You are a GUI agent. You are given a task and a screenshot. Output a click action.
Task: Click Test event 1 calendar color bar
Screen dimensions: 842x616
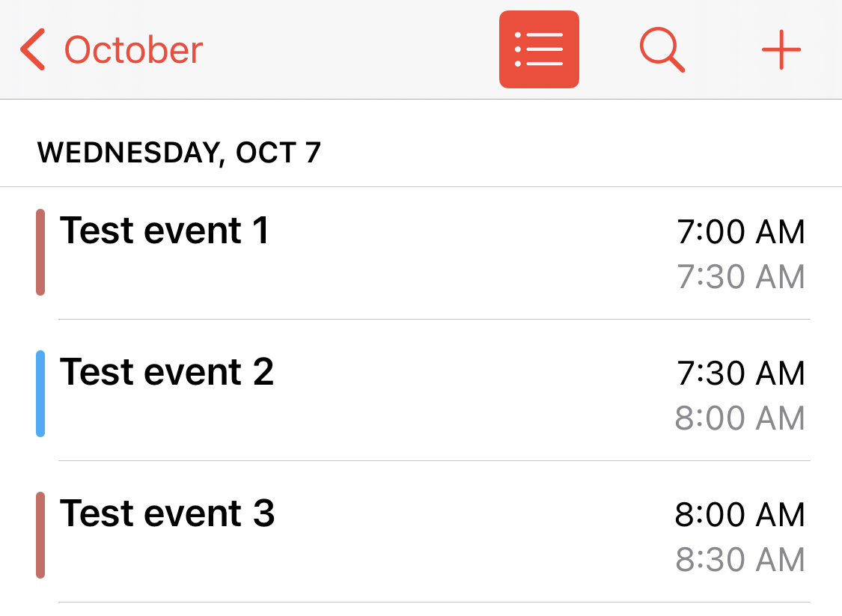[40, 252]
